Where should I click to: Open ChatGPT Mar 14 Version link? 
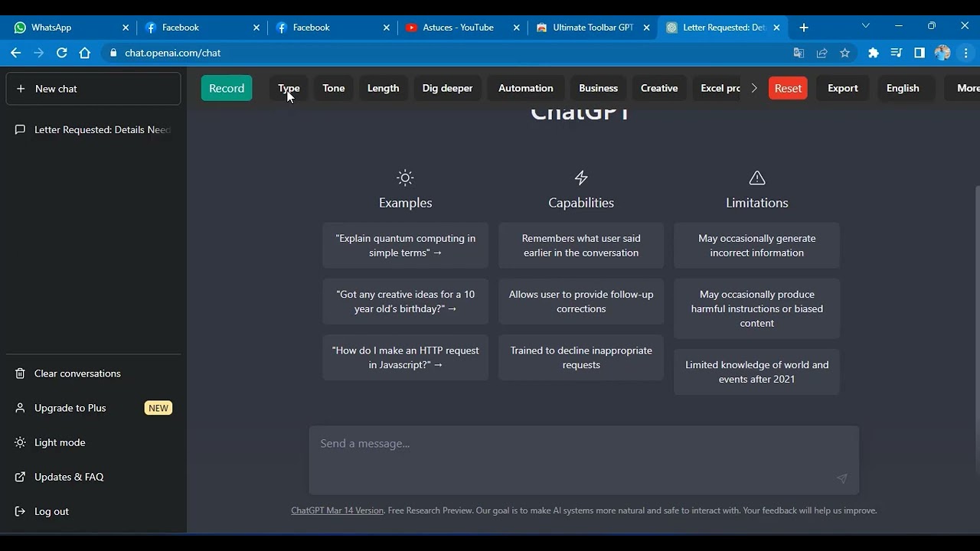pos(337,510)
